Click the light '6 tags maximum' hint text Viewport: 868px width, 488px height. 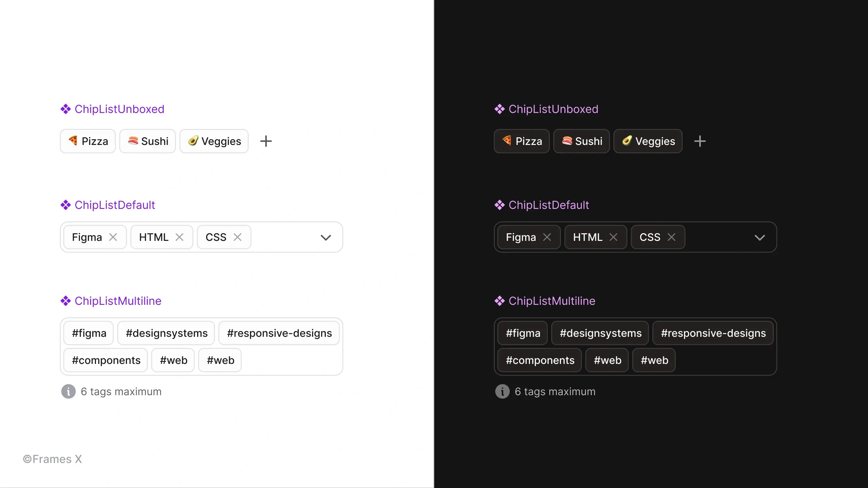click(121, 392)
